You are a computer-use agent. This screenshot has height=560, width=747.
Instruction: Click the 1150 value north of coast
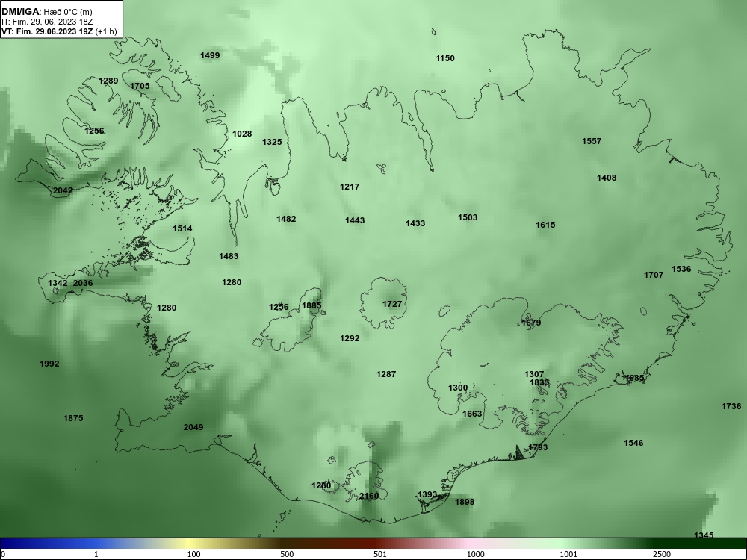[445, 58]
